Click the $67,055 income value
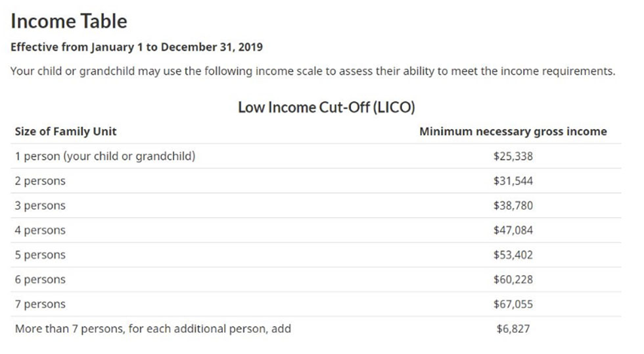The image size is (644, 354). pyautogui.click(x=513, y=304)
